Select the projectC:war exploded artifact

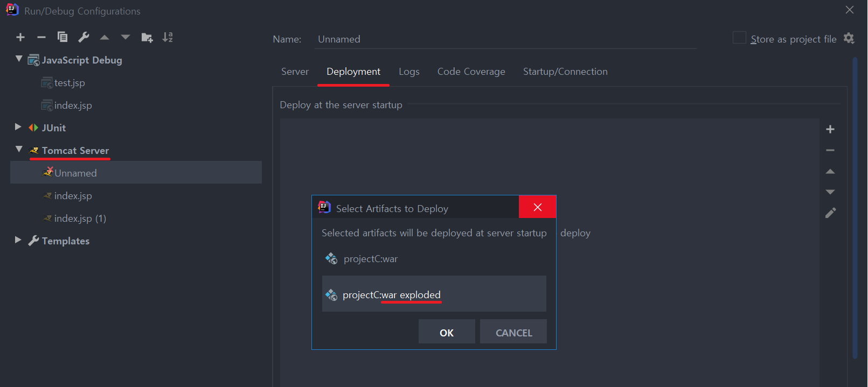434,294
